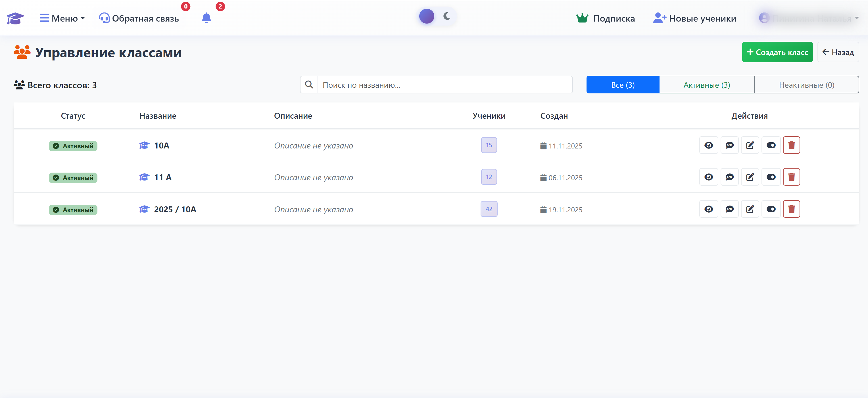Image resolution: width=868 pixels, height=398 pixels.
Task: Open the Подписка link
Action: (x=606, y=18)
